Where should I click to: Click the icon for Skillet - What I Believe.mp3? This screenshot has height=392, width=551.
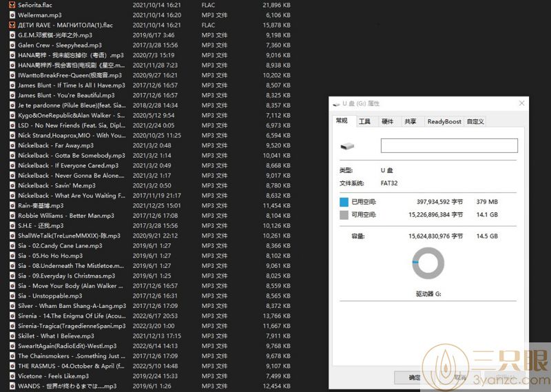(x=12, y=336)
